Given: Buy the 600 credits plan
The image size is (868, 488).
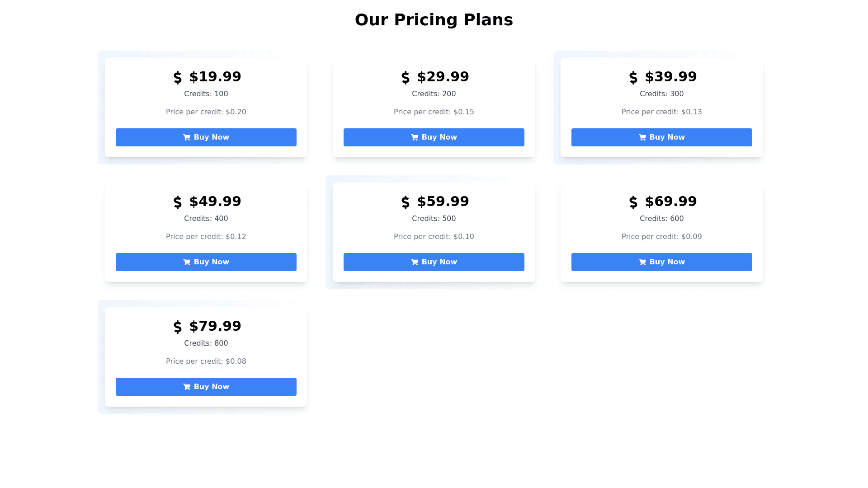Looking at the screenshot, I should point(661,262).
